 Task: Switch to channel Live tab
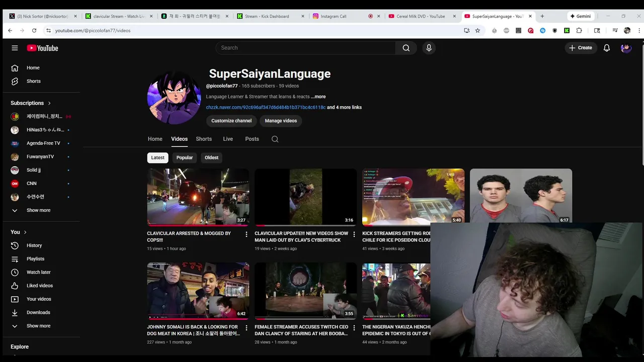228,139
